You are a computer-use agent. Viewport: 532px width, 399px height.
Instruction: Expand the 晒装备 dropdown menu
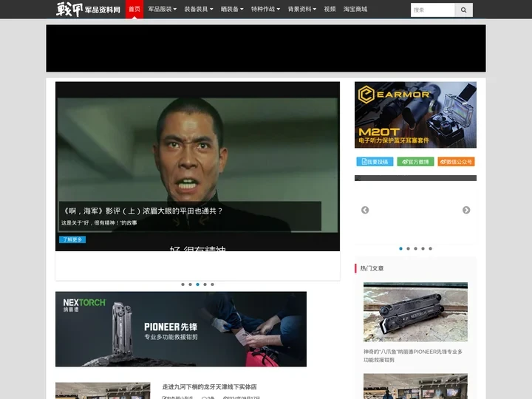[232, 9]
